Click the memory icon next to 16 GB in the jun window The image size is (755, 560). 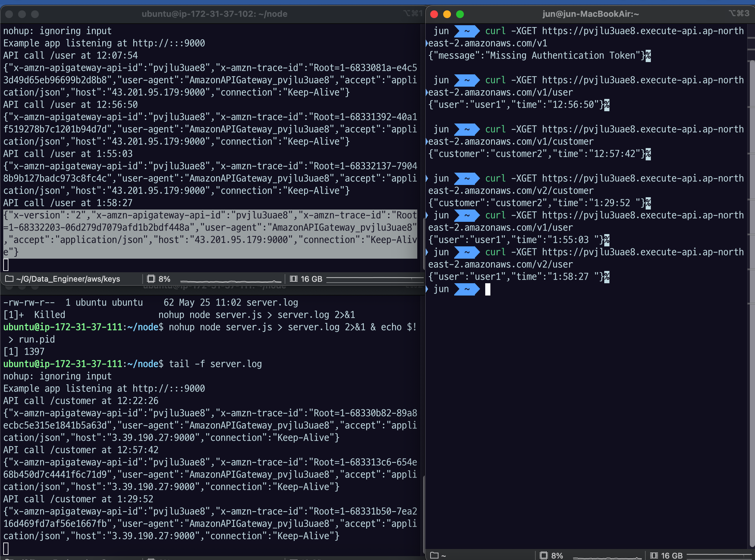pyautogui.click(x=653, y=555)
